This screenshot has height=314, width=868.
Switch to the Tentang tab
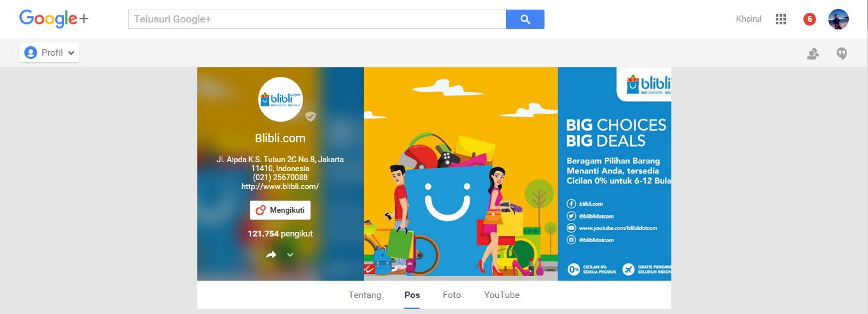tap(365, 295)
